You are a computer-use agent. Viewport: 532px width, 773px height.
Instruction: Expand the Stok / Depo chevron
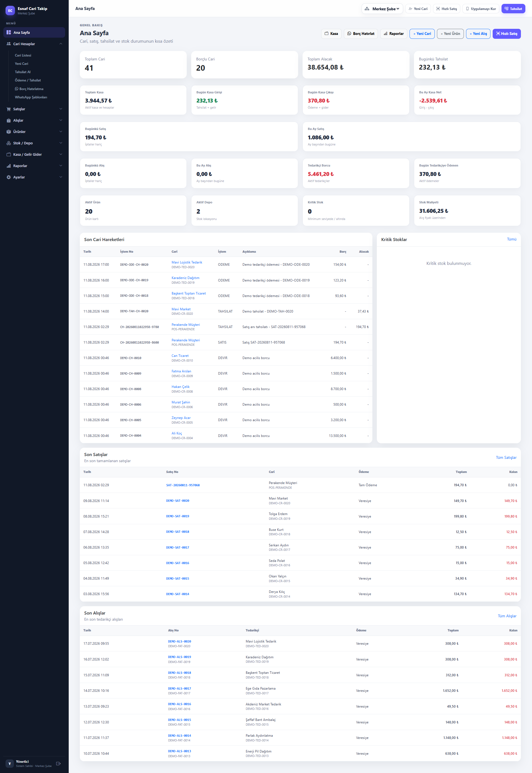[x=61, y=143]
